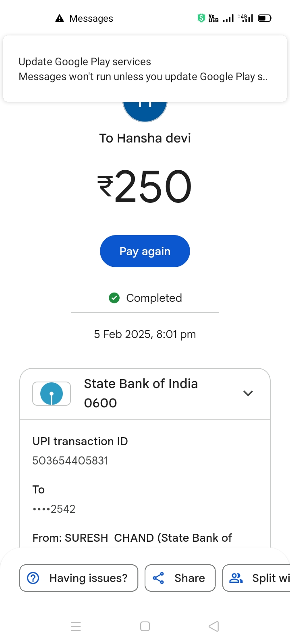Viewport: 290px width, 644px height.
Task: Tap the State Bank of India logo
Action: click(52, 394)
